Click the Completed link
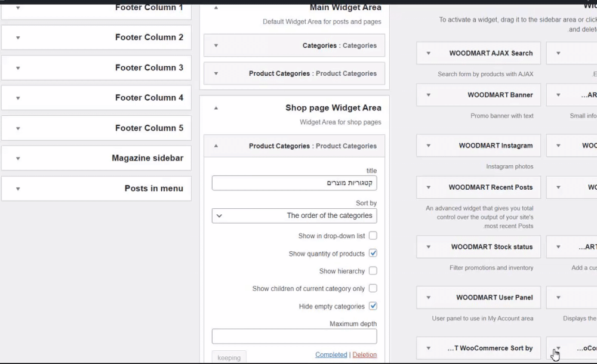The width and height of the screenshot is (597, 364). coord(331,354)
